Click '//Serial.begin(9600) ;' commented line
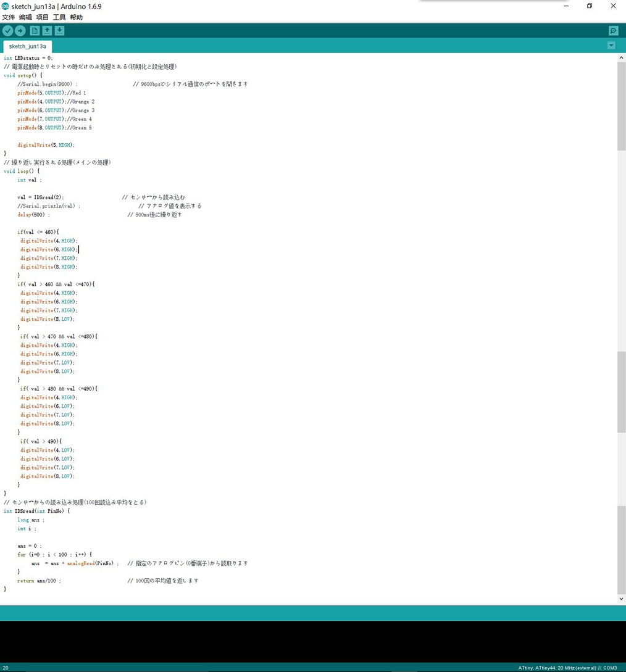This screenshot has width=626, height=672. point(48,85)
